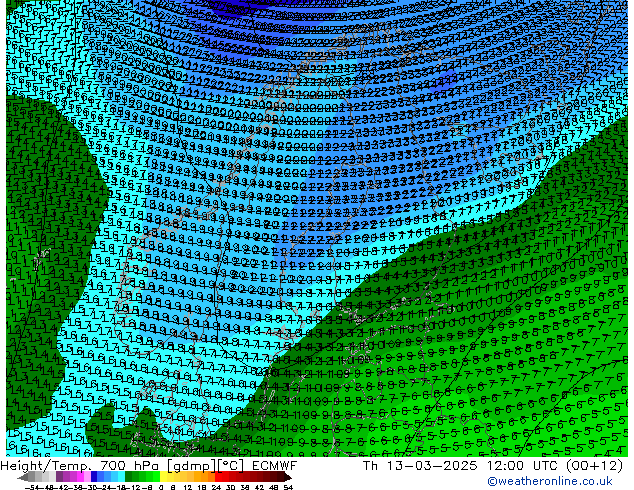Click the gray left arrow of legend
Viewport: 634px width, 490px height.
coord(23,476)
